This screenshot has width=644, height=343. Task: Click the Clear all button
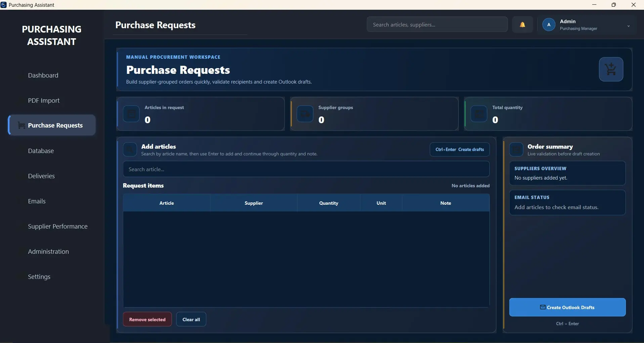[191, 319]
